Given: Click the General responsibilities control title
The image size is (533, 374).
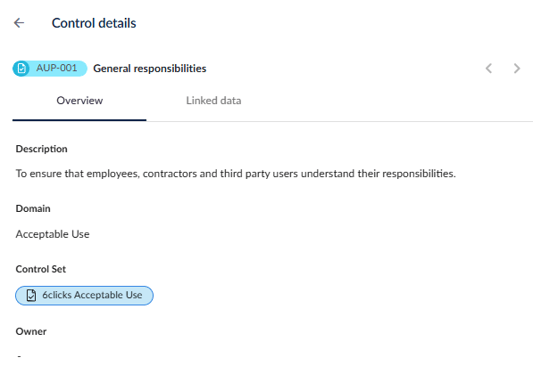Looking at the screenshot, I should click(150, 68).
